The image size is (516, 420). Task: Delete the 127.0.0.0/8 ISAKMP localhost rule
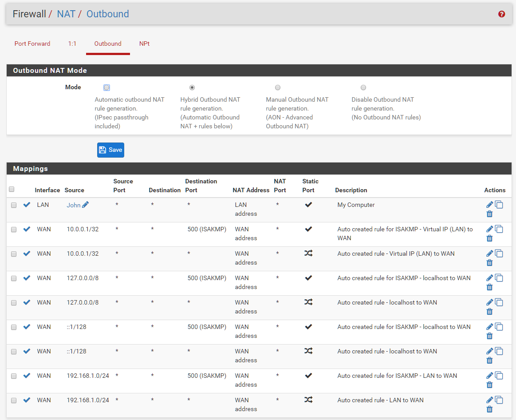click(x=489, y=287)
